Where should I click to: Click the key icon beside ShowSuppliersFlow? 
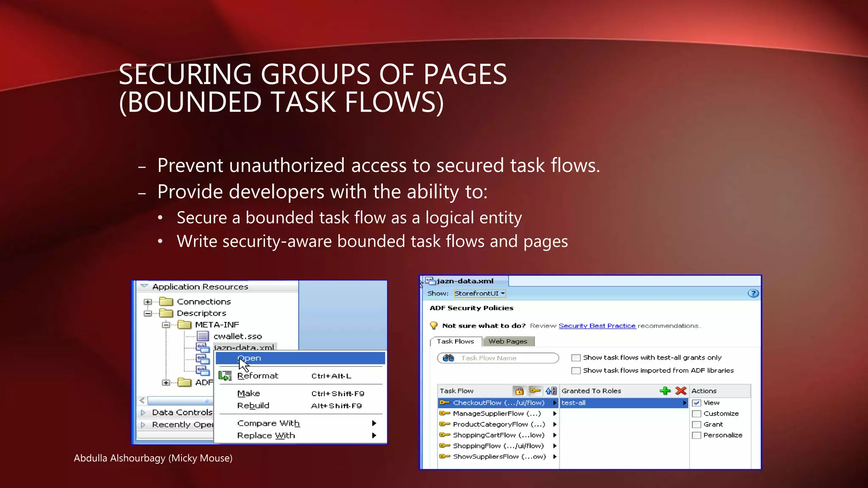[x=445, y=457]
